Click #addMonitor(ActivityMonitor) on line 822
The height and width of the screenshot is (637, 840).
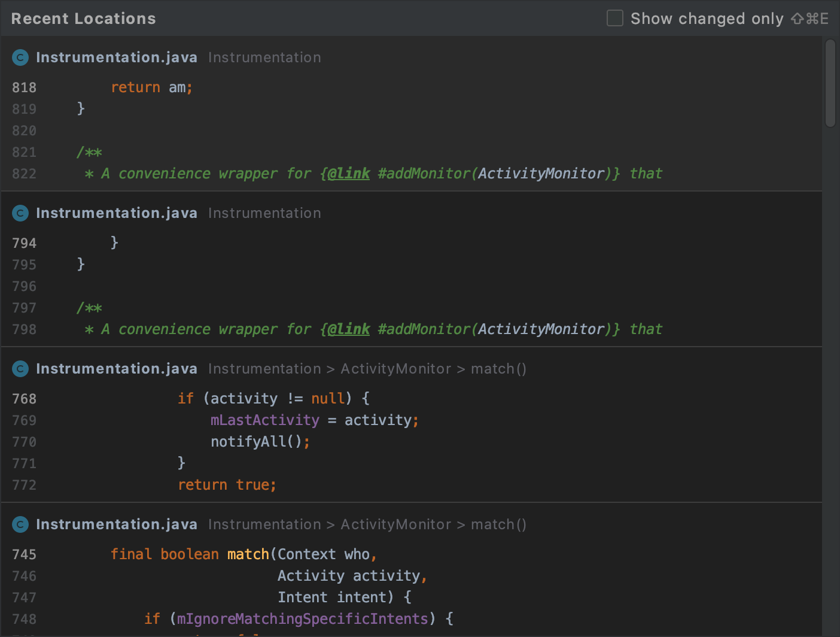(x=495, y=174)
